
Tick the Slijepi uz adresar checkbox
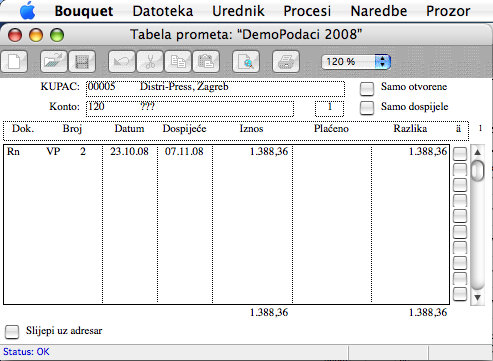coord(12,332)
